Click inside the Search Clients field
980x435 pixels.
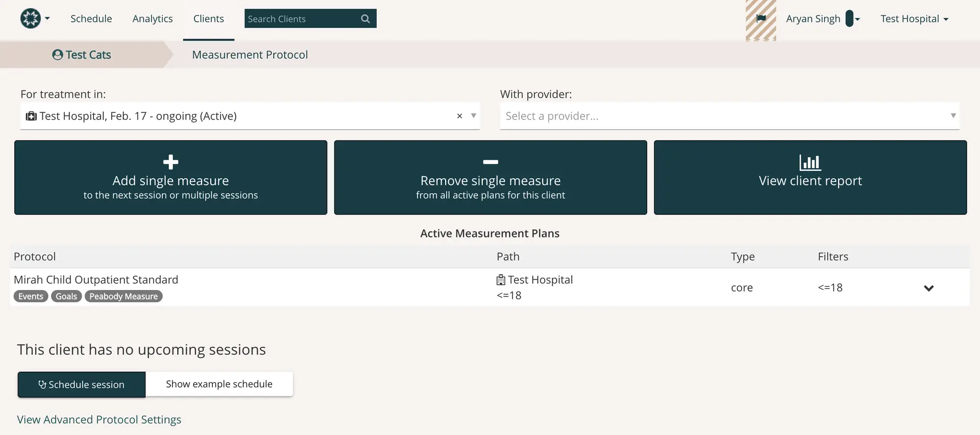pyautogui.click(x=296, y=18)
